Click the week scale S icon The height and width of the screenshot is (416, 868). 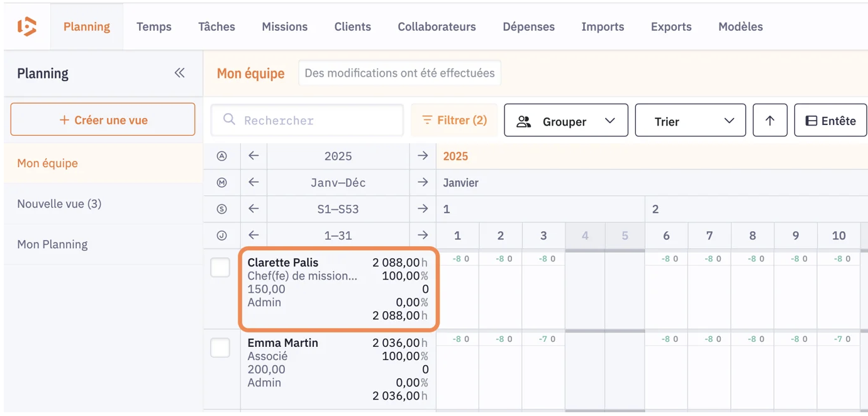point(221,209)
